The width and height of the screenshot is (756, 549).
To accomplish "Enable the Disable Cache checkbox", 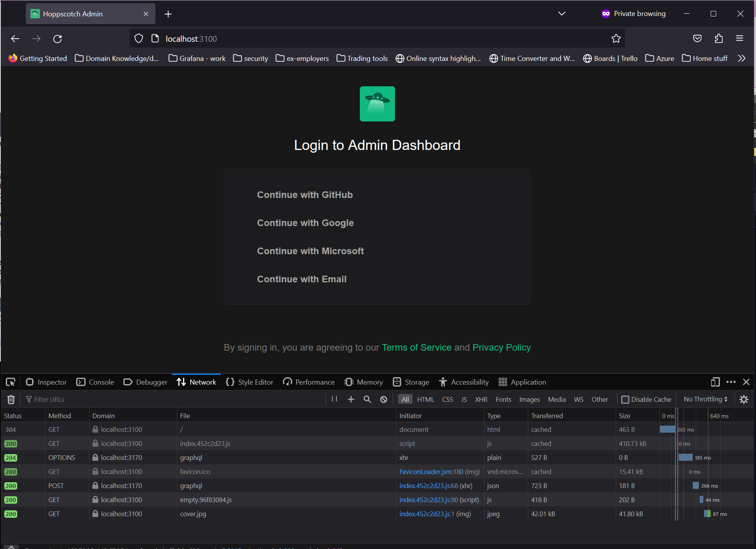I will coord(626,399).
